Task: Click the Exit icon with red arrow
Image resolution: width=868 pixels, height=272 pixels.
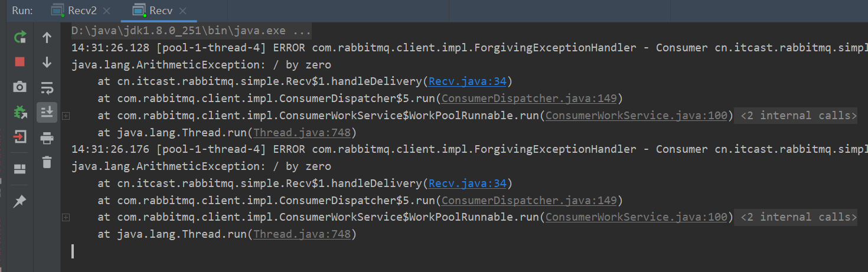Action: click(20, 137)
